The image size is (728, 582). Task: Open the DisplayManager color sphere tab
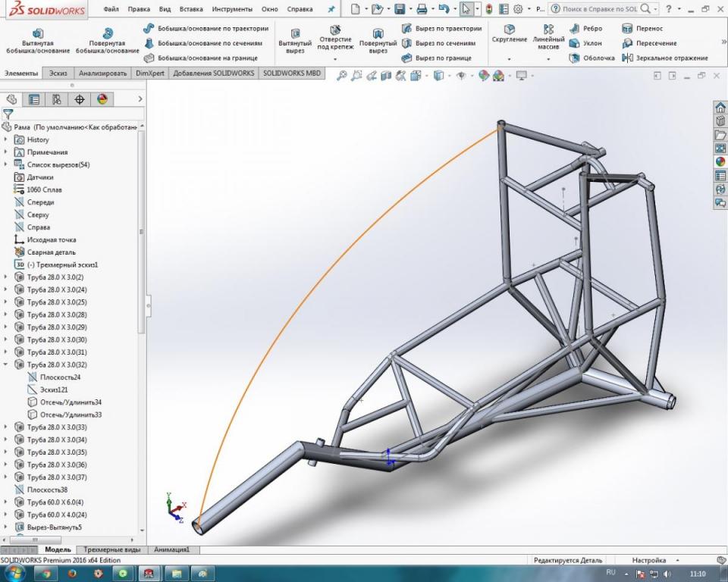click(102, 99)
